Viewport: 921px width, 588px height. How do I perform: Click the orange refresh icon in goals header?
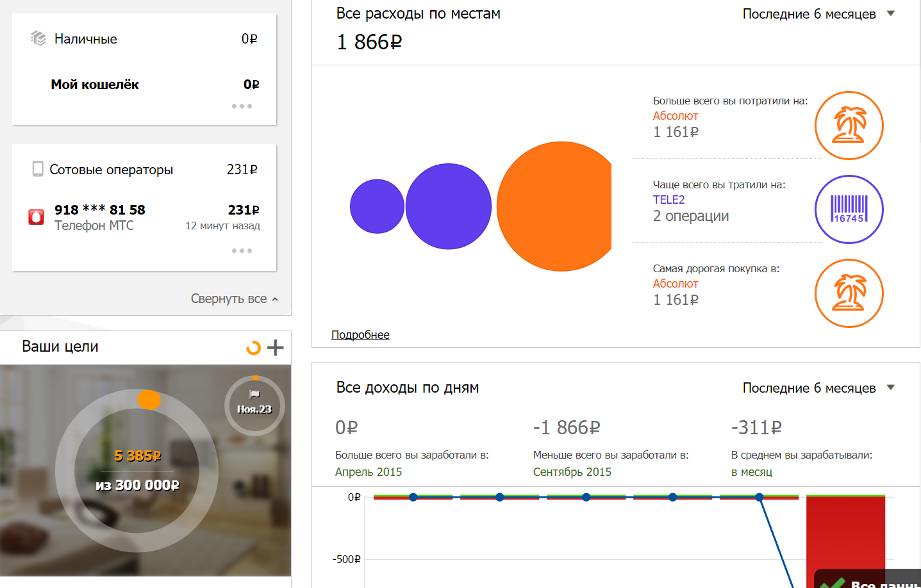click(254, 348)
